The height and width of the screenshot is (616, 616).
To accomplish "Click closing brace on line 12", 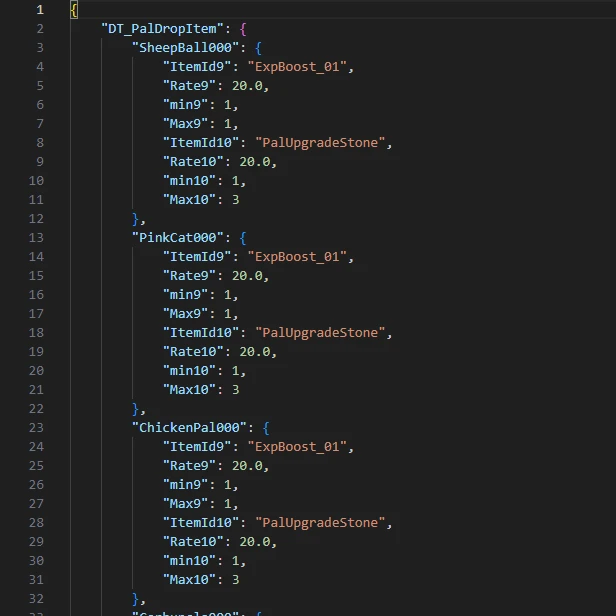I will click(136, 219).
